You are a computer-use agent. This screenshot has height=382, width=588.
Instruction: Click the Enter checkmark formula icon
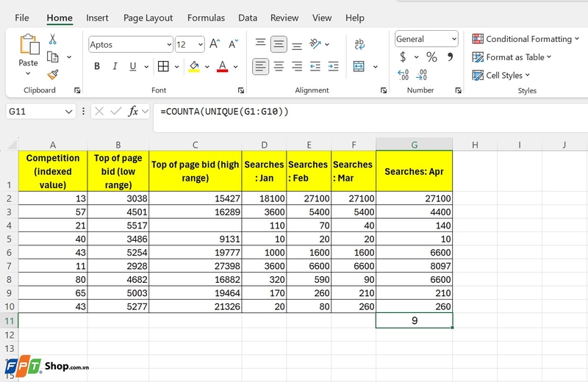(116, 112)
